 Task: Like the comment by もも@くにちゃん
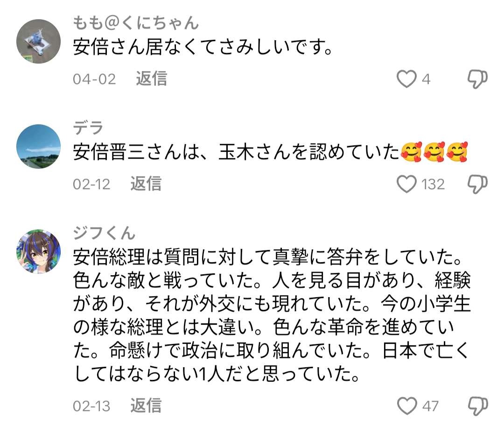tap(406, 79)
